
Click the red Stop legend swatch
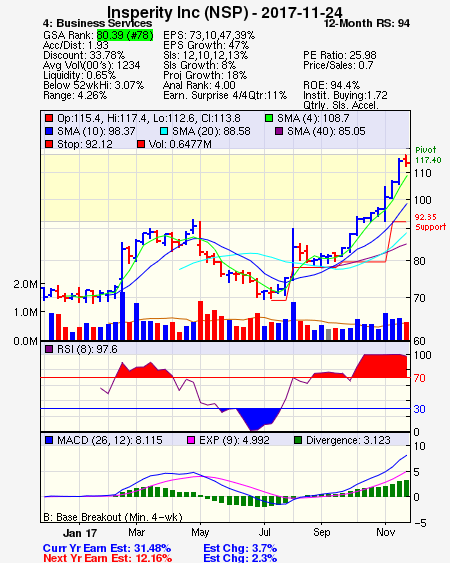(x=49, y=144)
